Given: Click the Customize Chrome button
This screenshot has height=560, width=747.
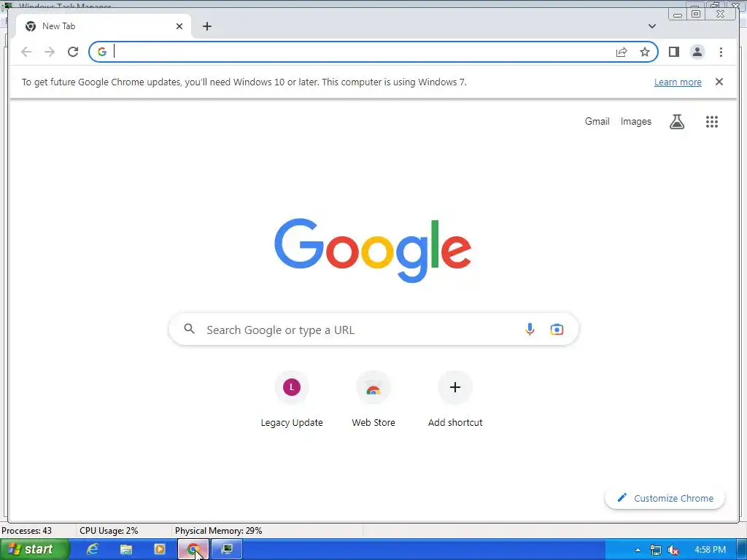Looking at the screenshot, I should point(665,498).
